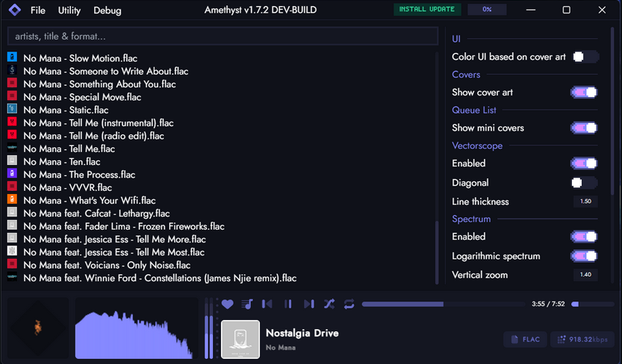Select No Mana - The Process.flac

click(79, 175)
